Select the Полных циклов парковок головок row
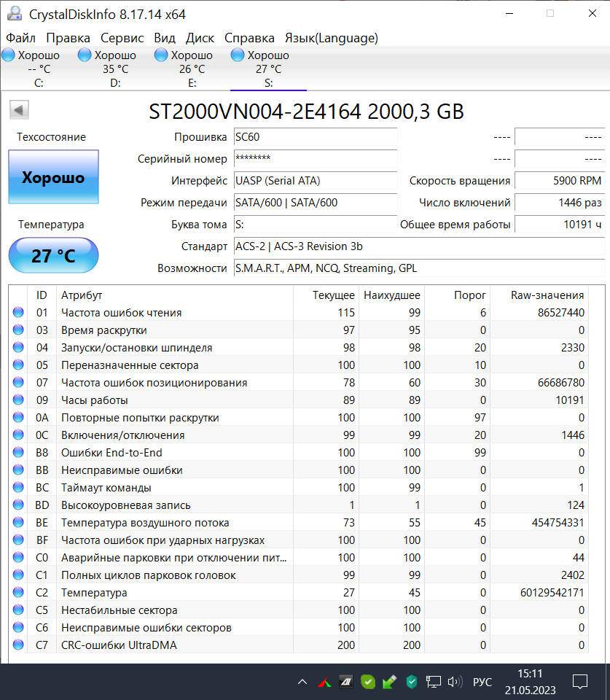The width and height of the screenshot is (610, 700). point(299,575)
